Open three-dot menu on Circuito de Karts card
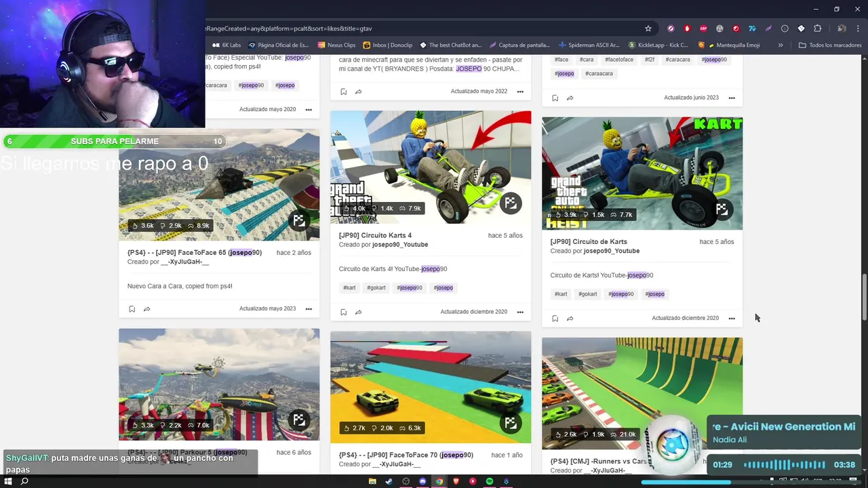Image resolution: width=868 pixels, height=488 pixels. point(732,318)
